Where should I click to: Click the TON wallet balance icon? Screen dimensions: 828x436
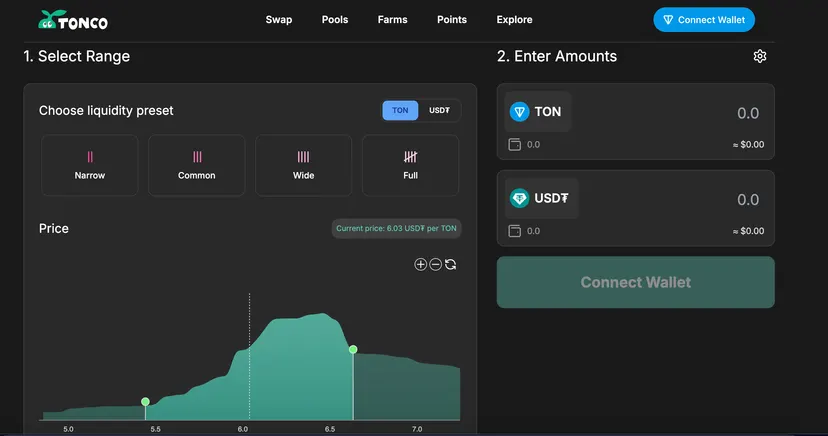(514, 145)
